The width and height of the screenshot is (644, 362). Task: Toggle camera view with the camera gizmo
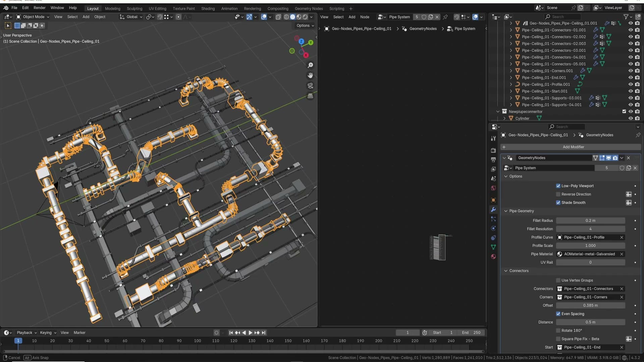pyautogui.click(x=310, y=86)
